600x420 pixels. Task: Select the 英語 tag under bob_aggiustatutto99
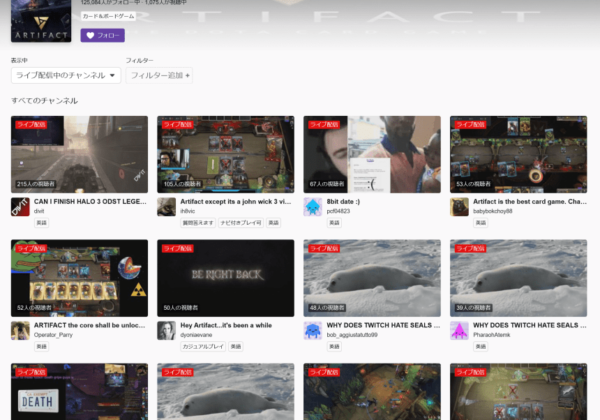click(x=334, y=347)
